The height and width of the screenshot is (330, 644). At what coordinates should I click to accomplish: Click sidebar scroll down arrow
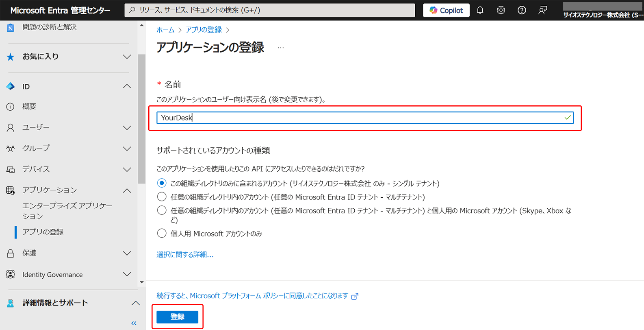tap(141, 282)
